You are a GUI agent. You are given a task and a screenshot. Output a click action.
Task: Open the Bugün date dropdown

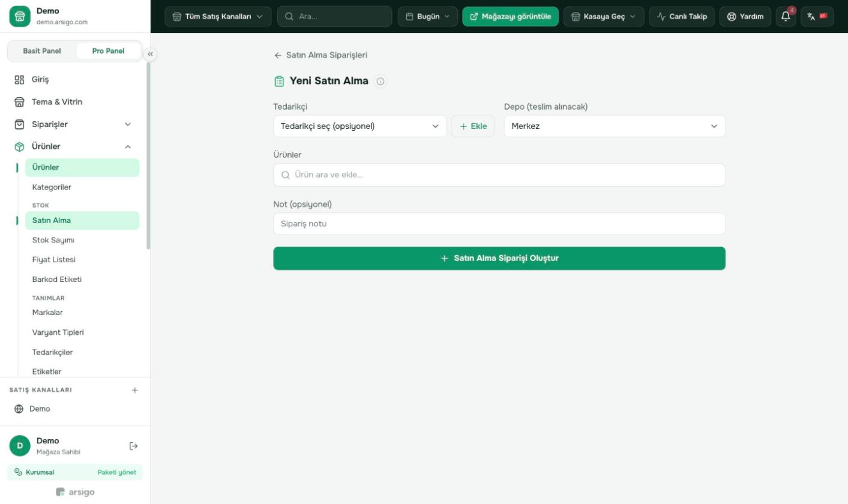[428, 16]
